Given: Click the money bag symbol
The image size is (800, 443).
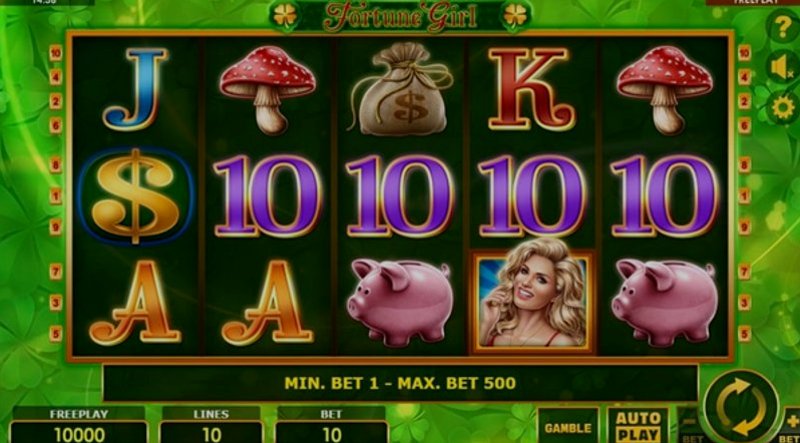Looking at the screenshot, I should [x=399, y=89].
